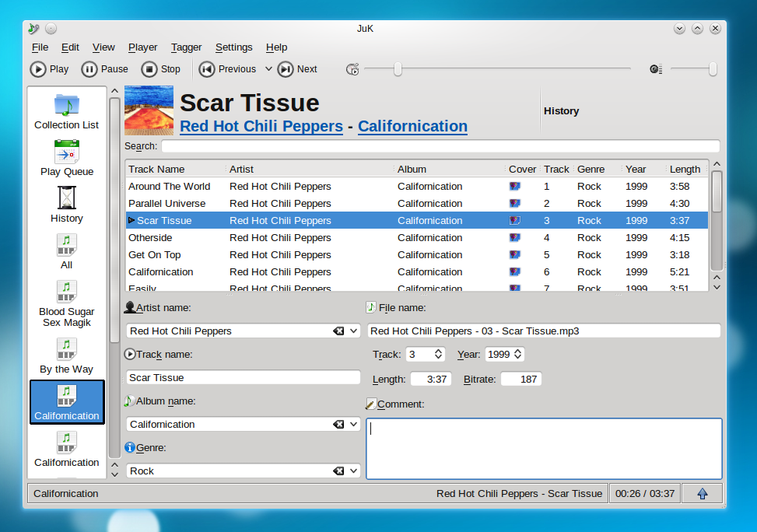Screen dimensions: 757x532
Task: Click the round title bar button beside the JuK icon
Action: click(51, 29)
